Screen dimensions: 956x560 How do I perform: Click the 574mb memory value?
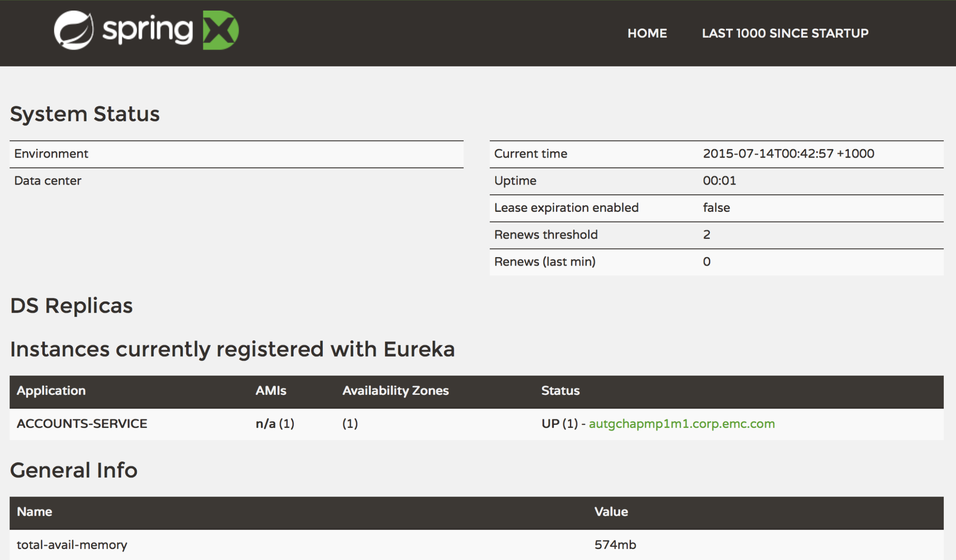click(615, 545)
